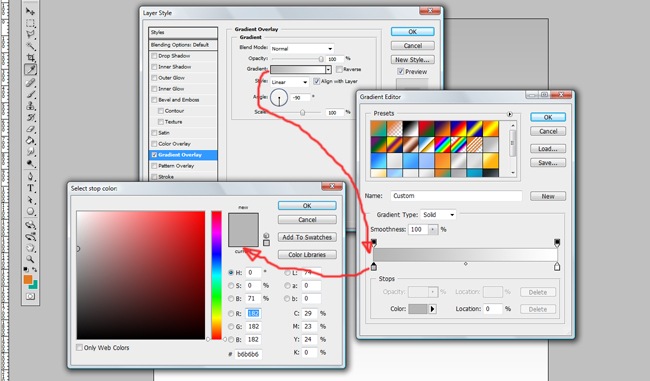Toggle Align with Layer checkbox
The image size is (650, 381).
[317, 81]
